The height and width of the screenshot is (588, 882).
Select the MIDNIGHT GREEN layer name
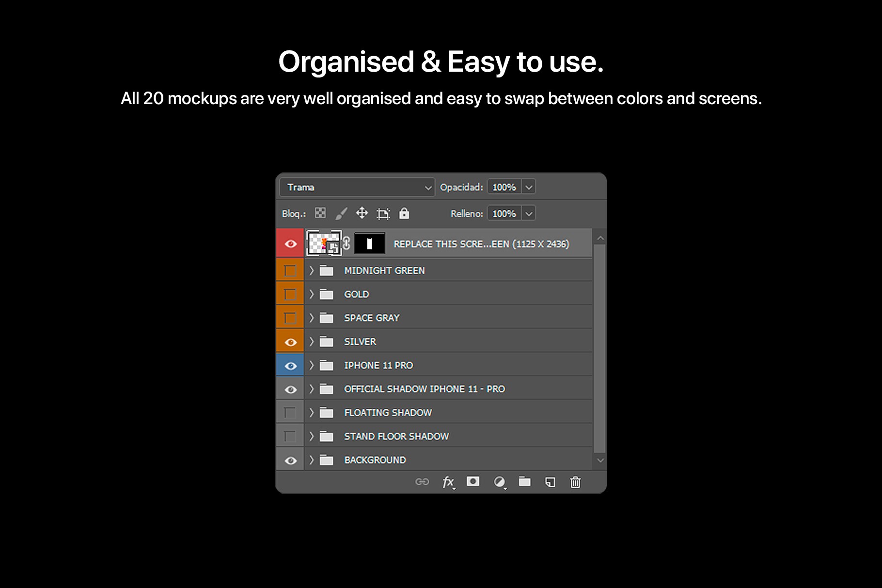tap(384, 270)
